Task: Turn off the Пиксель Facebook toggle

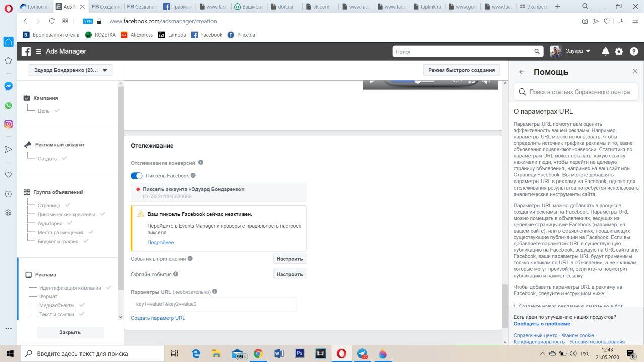Action: click(x=136, y=176)
